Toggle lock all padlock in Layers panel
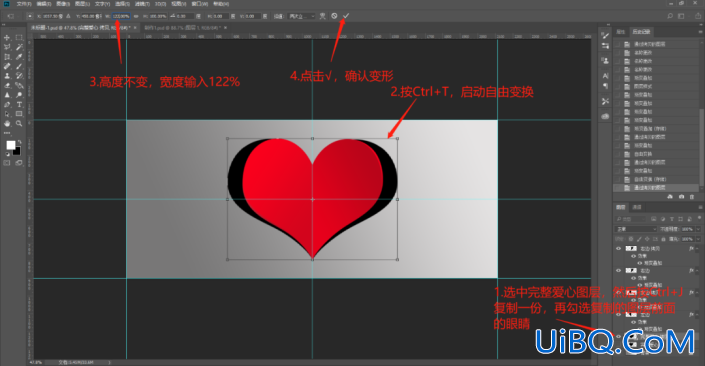Screen dimensions: 705x366 click(x=663, y=239)
